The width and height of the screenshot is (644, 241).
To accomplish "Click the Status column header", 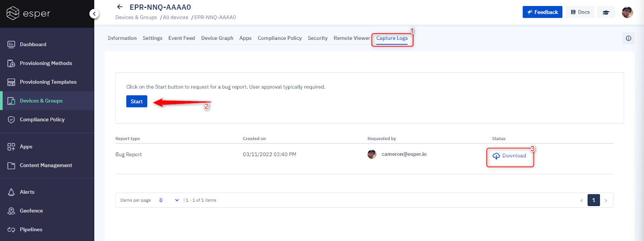I will pos(499,138).
